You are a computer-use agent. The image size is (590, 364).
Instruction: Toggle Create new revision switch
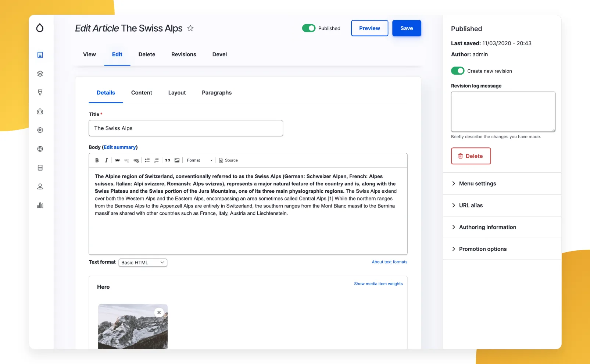(x=458, y=71)
